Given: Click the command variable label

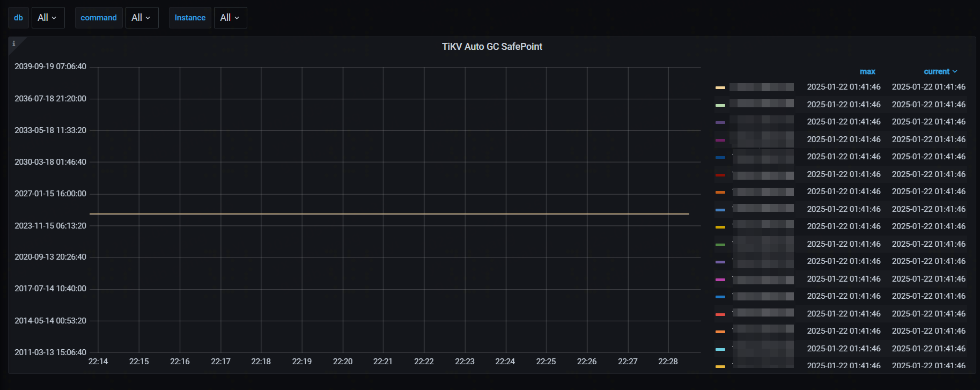Looking at the screenshot, I should 99,18.
